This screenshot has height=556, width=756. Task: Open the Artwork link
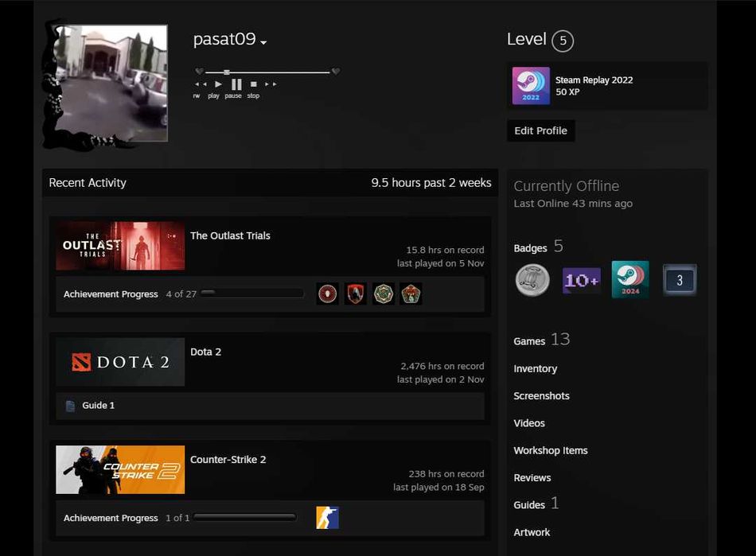click(532, 532)
